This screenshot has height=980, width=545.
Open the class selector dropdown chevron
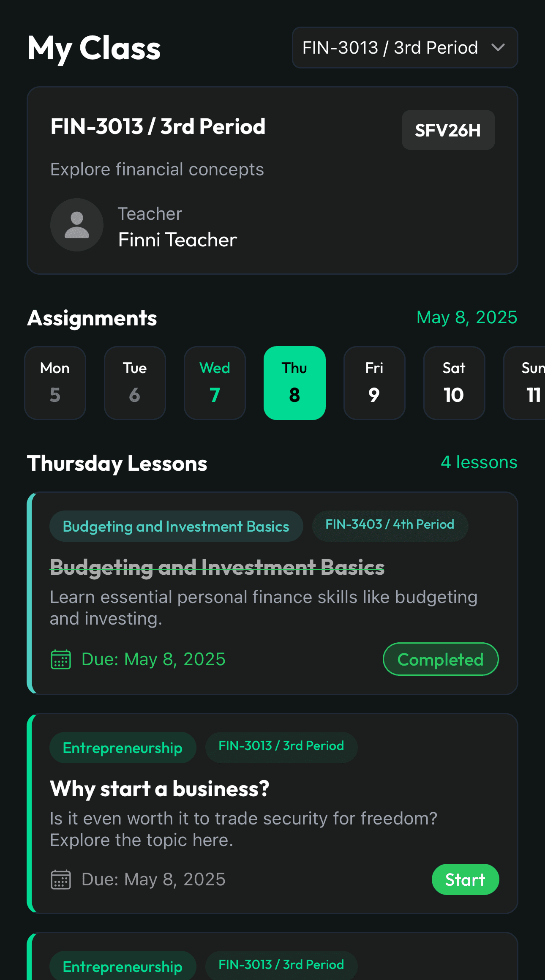[498, 48]
